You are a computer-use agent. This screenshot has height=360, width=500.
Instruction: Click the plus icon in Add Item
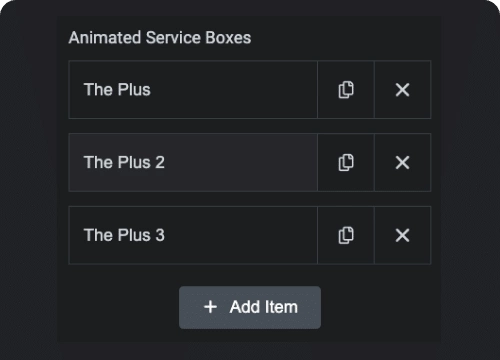(x=210, y=307)
